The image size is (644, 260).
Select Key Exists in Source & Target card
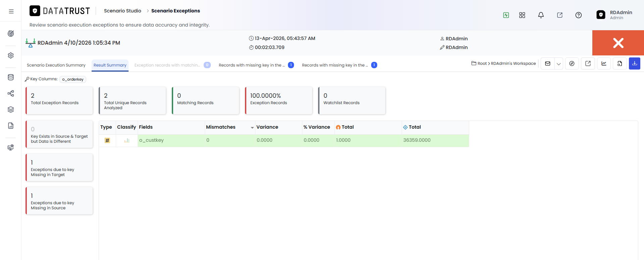point(59,134)
